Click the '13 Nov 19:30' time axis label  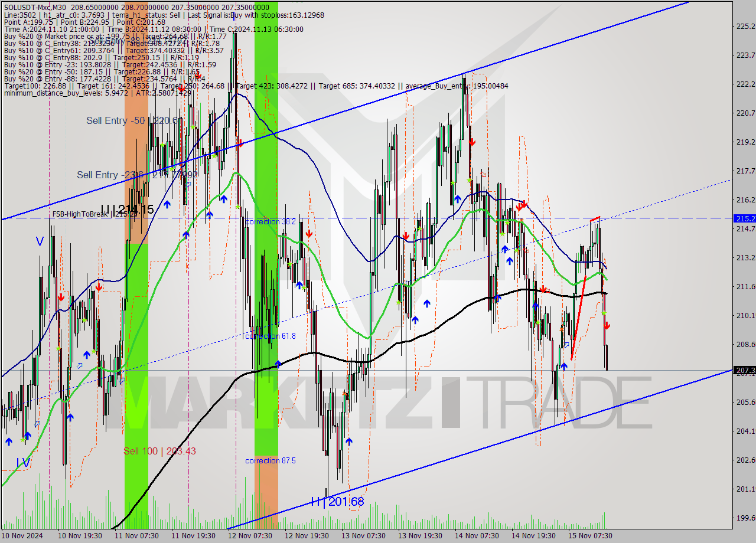coord(420,535)
